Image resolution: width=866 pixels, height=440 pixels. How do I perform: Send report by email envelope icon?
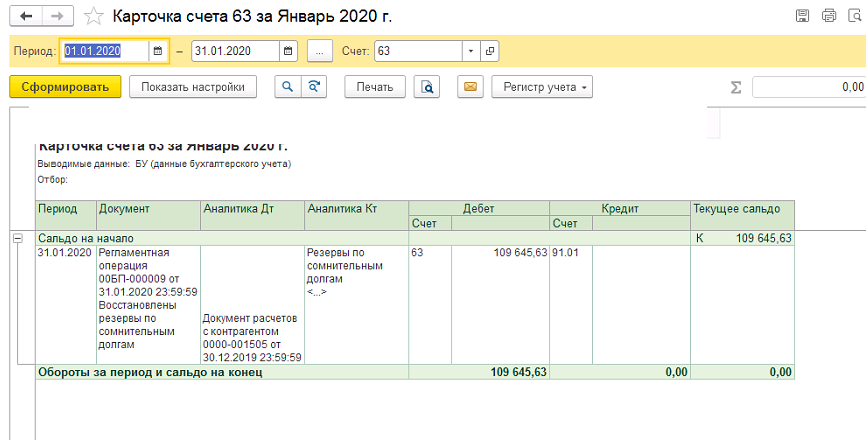(x=471, y=87)
